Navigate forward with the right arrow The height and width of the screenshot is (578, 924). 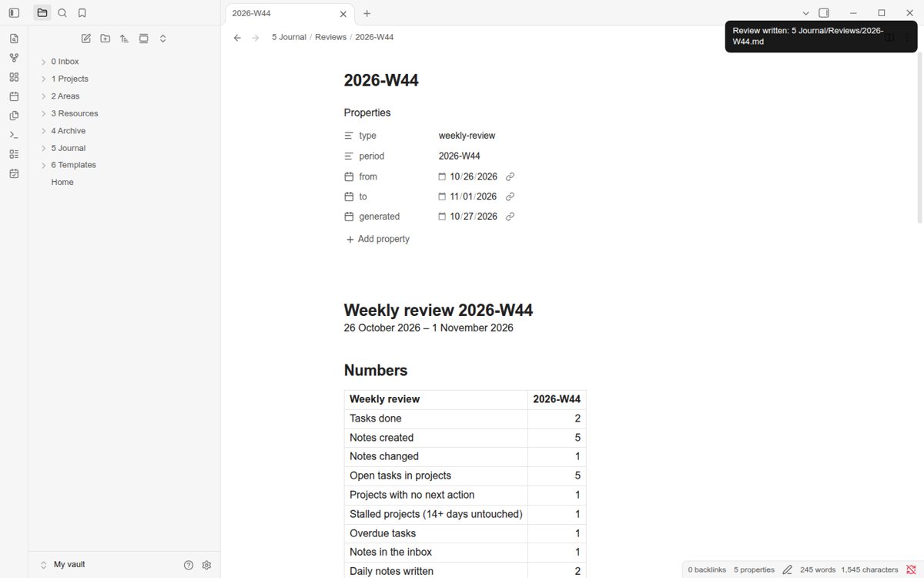(256, 37)
